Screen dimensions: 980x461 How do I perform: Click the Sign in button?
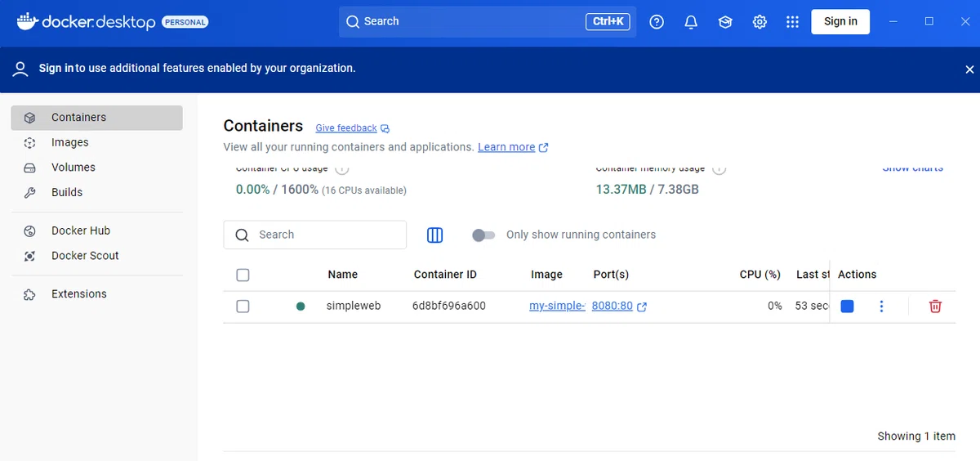[x=840, y=21]
